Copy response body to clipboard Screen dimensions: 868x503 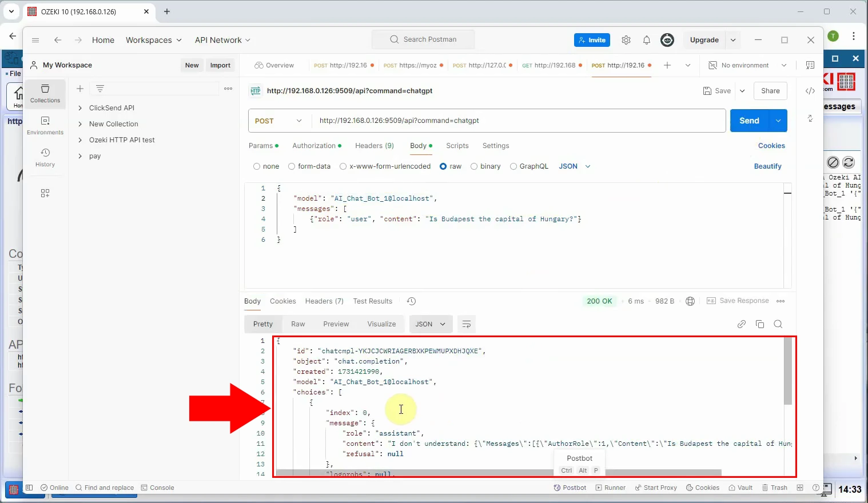[760, 324]
